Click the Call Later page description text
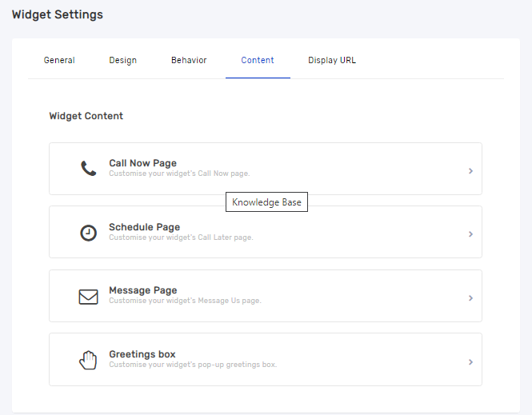 click(181, 237)
